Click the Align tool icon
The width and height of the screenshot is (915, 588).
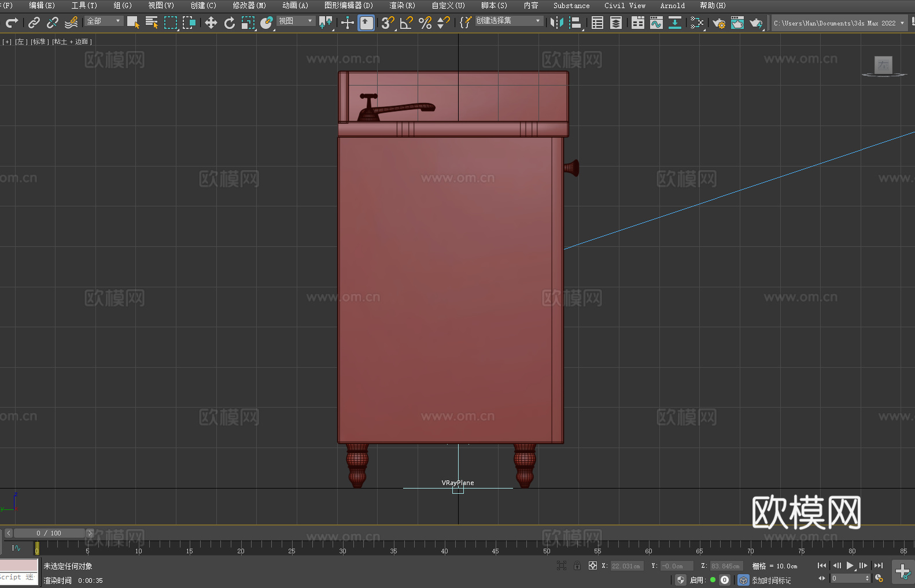(x=575, y=23)
